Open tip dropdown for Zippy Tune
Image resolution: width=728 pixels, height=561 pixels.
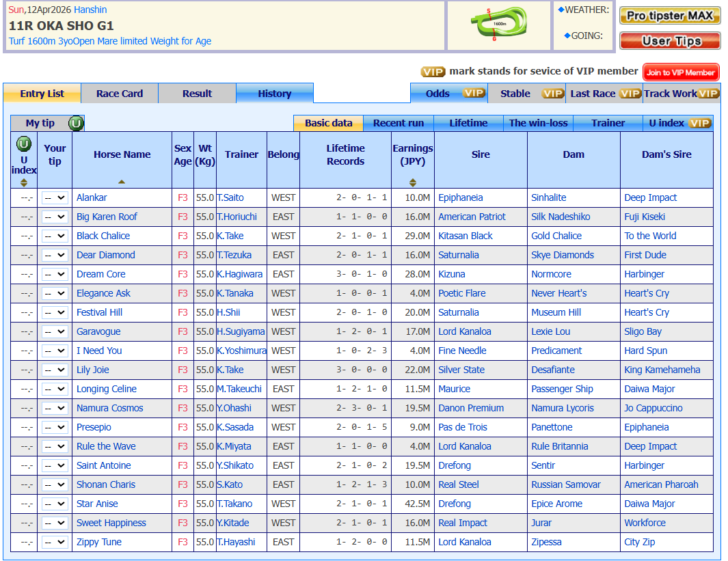pyautogui.click(x=55, y=542)
